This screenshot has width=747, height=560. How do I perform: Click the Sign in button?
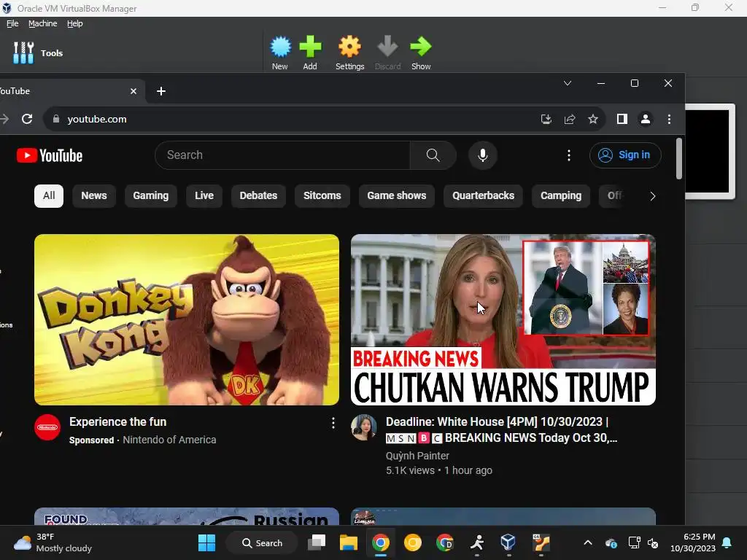(x=625, y=155)
